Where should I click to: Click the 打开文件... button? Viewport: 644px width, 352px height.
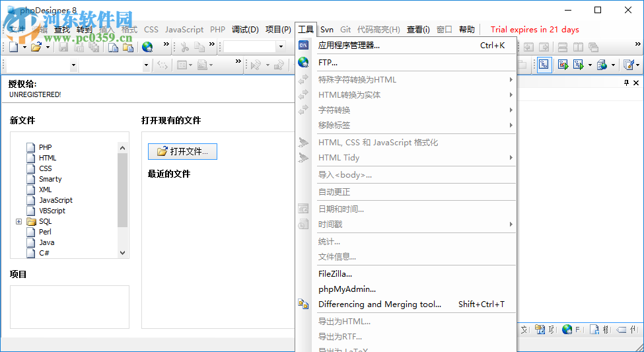[182, 151]
